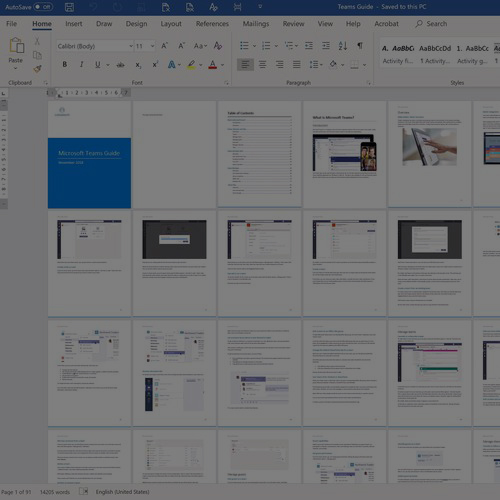
Task: Toggle Superscript formatting
Action: [x=155, y=65]
